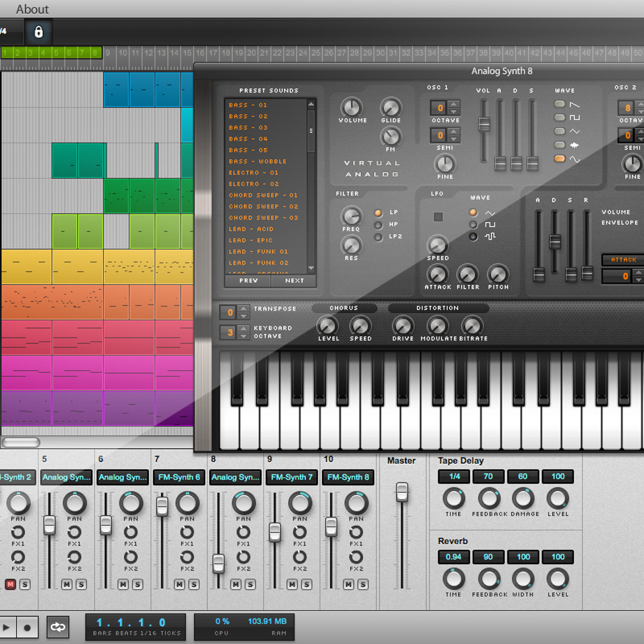Click the PREV preset button
The height and width of the screenshot is (644, 644).
(x=249, y=280)
